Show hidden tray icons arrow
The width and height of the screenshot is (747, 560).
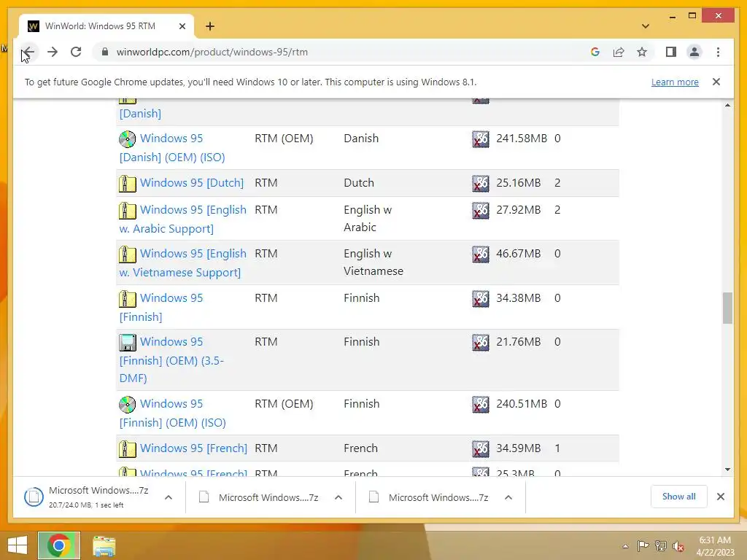click(625, 546)
